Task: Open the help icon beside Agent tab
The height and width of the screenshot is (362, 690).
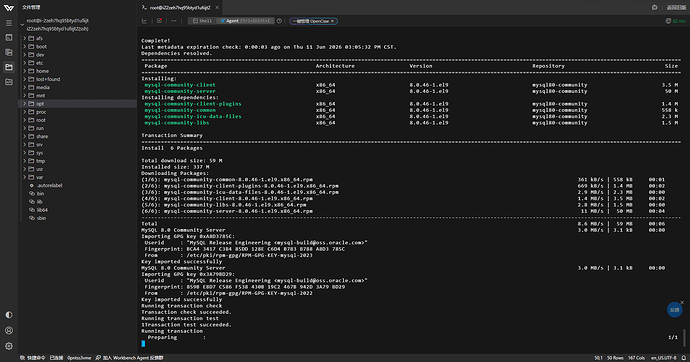Action: click(279, 21)
